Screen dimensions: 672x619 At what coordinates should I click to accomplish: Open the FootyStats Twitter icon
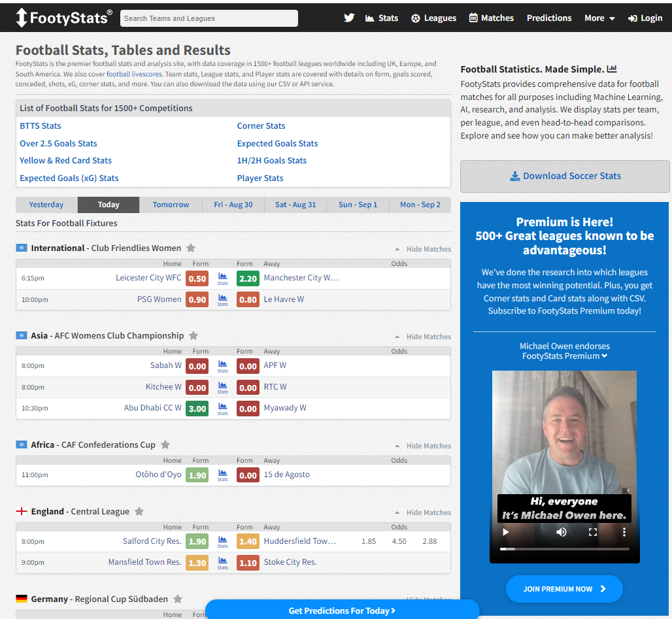pyautogui.click(x=349, y=18)
